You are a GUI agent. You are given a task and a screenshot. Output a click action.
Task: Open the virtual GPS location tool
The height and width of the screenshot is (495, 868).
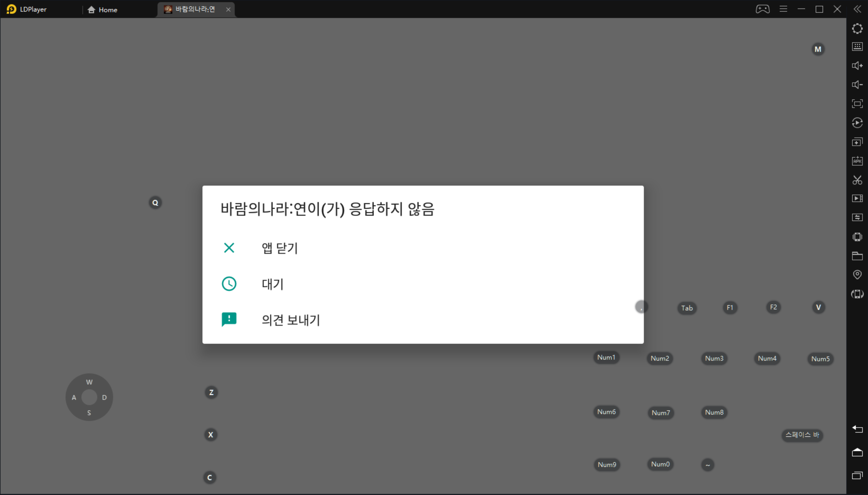857,275
